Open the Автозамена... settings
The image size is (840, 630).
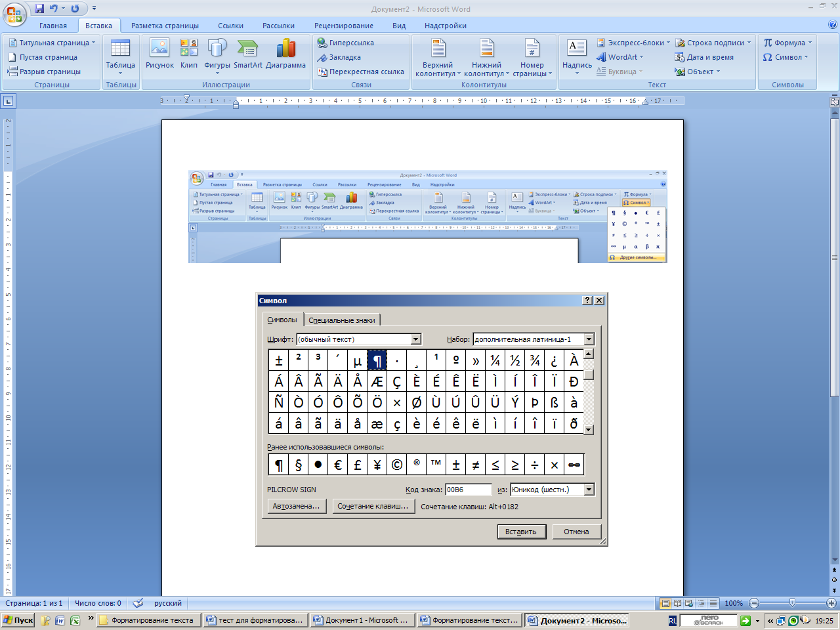pyautogui.click(x=296, y=506)
